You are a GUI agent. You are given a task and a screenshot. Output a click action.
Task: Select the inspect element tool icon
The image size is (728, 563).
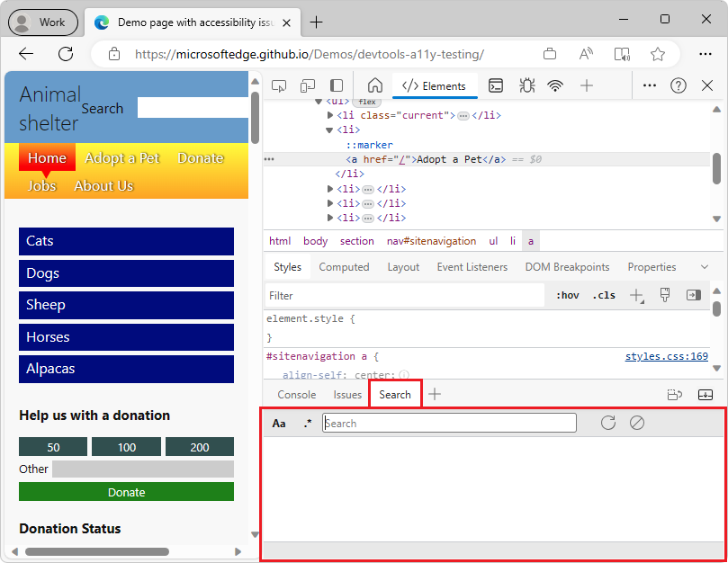(279, 85)
